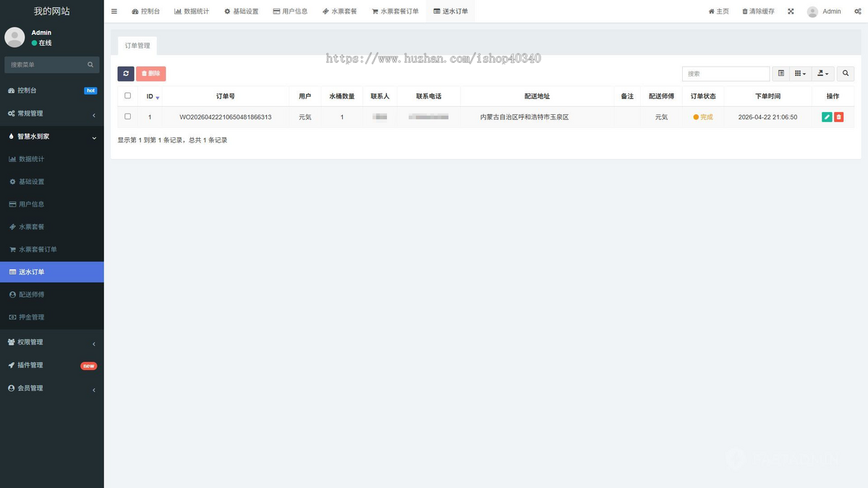Open 数据统计 in the sidebar
The width and height of the screenshot is (868, 488).
(52, 159)
